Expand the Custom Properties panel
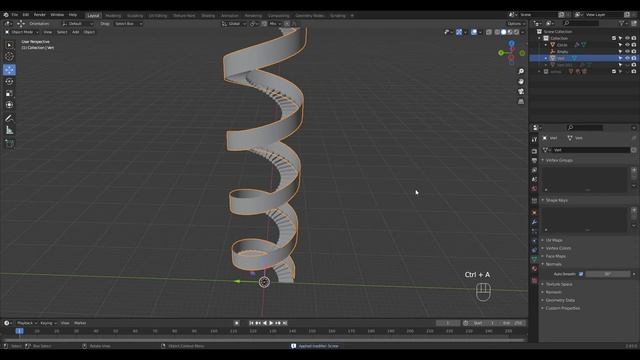The image size is (640, 360). click(x=562, y=308)
